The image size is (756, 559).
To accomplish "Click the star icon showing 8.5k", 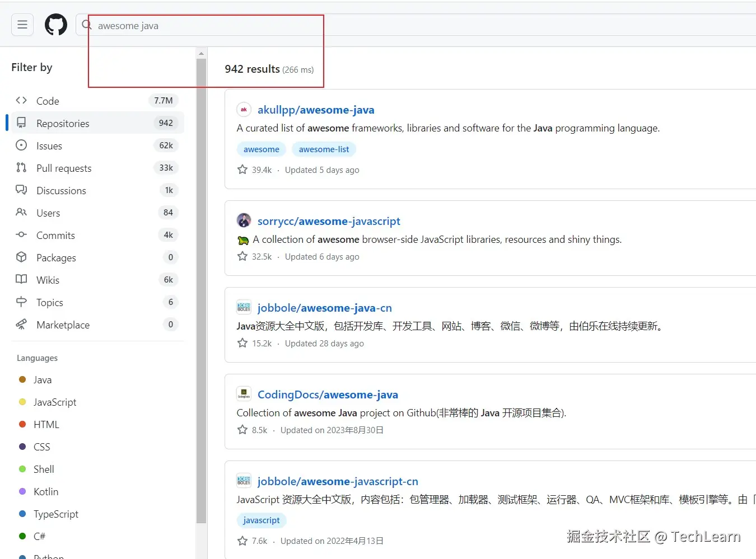I will (242, 430).
